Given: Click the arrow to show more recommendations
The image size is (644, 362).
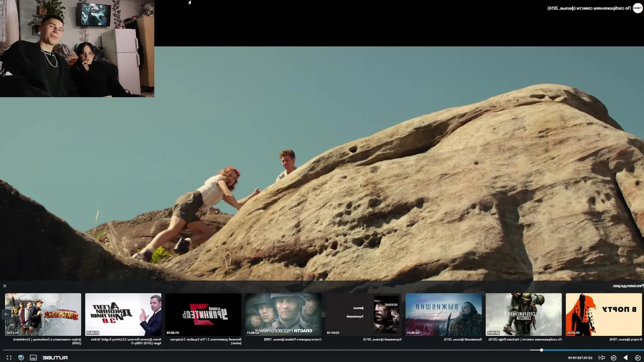Looking at the screenshot, I should coord(7,314).
